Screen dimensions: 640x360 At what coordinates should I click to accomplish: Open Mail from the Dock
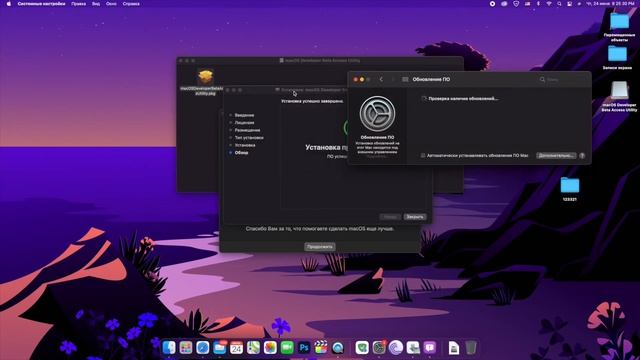pos(220,347)
